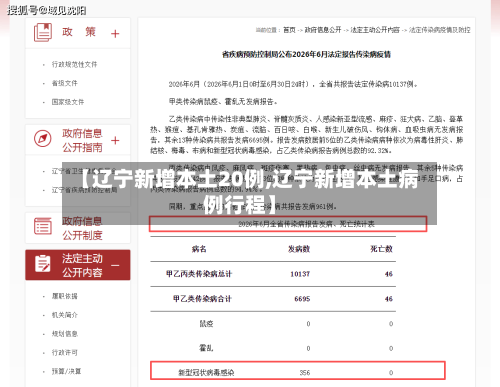This screenshot has height=387, width=500.
Task: Open 省级文件 sidebar link
Action: coord(65,83)
